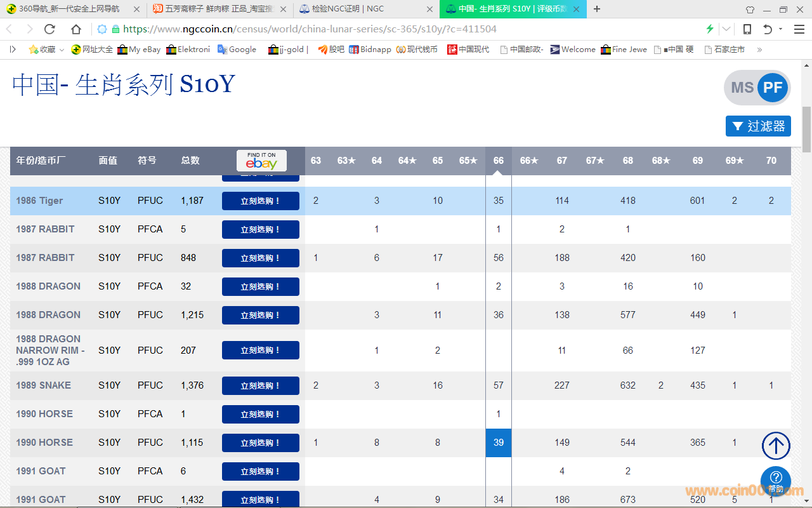Open the browser hamburger main menu
This screenshot has width=812, height=508.
tap(799, 29)
